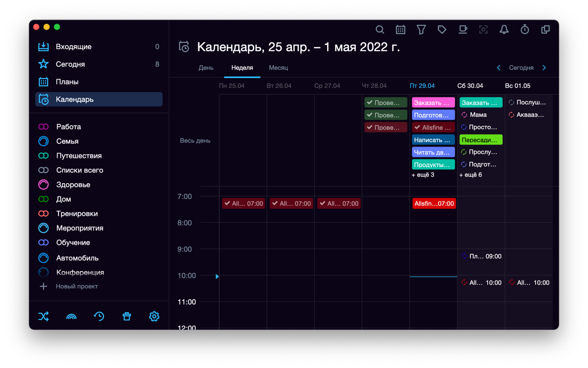Switch to the Неделя tab
Viewport: 588px width, 368px height.
coord(242,68)
